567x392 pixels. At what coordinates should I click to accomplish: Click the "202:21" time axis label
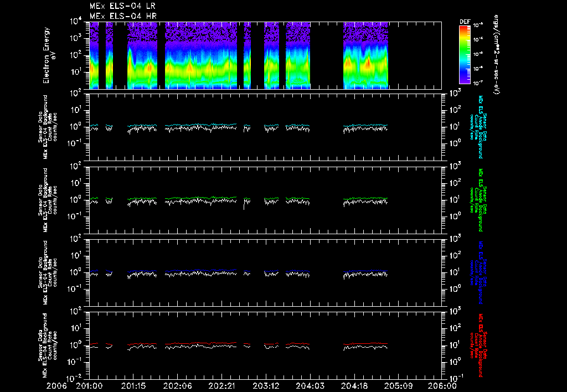click(221, 386)
